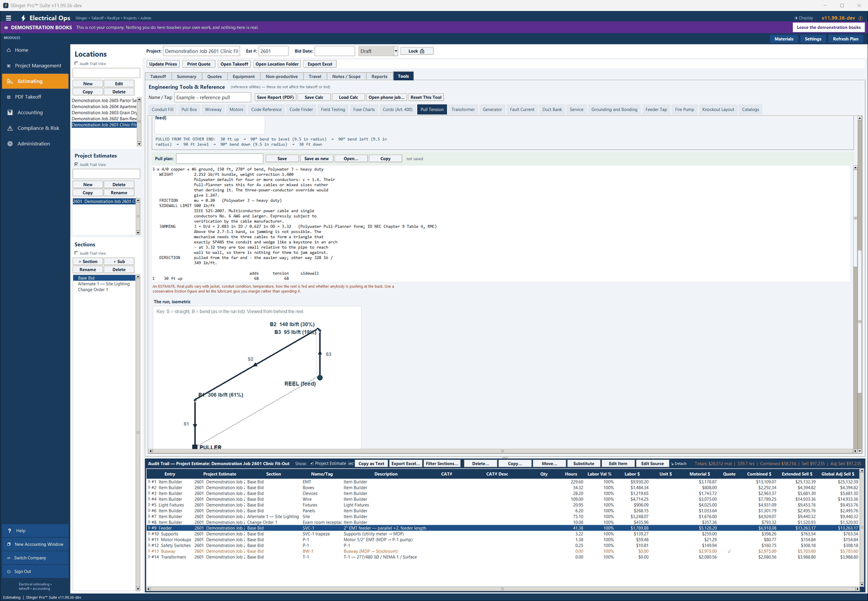The width and height of the screenshot is (868, 601).
Task: Click the New Accounting Window icon
Action: 9,544
